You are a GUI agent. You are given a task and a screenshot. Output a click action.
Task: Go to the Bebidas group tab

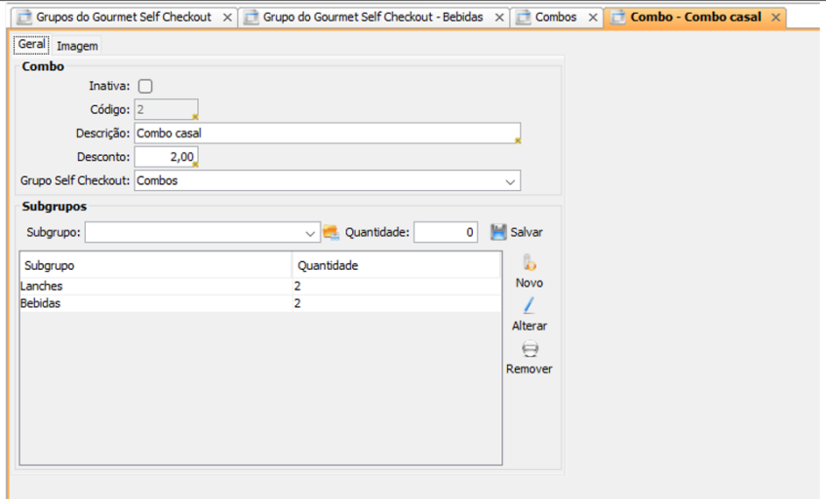373,18
